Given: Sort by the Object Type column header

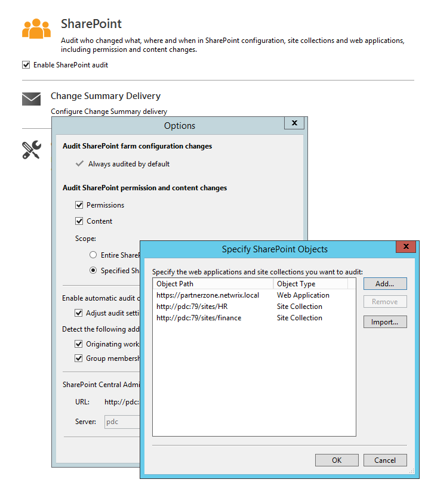Looking at the screenshot, I should point(310,284).
